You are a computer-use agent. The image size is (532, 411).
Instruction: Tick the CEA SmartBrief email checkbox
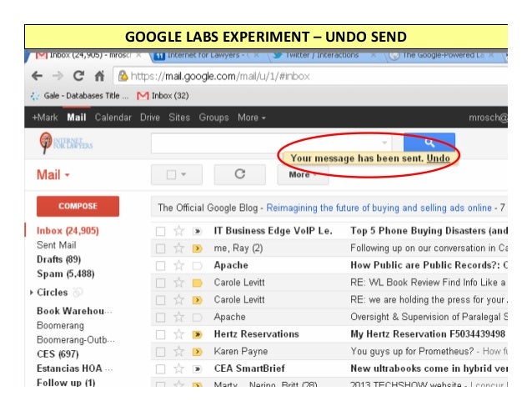coord(160,369)
